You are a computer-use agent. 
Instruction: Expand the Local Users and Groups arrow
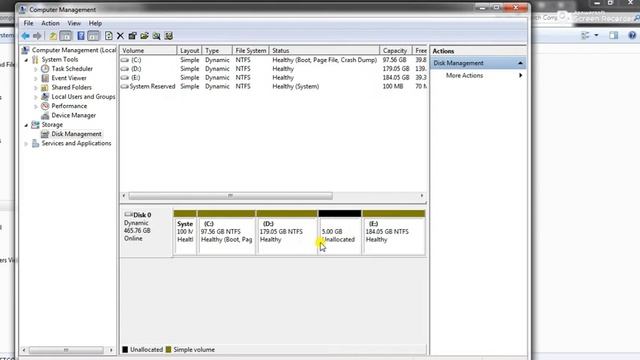click(36, 97)
